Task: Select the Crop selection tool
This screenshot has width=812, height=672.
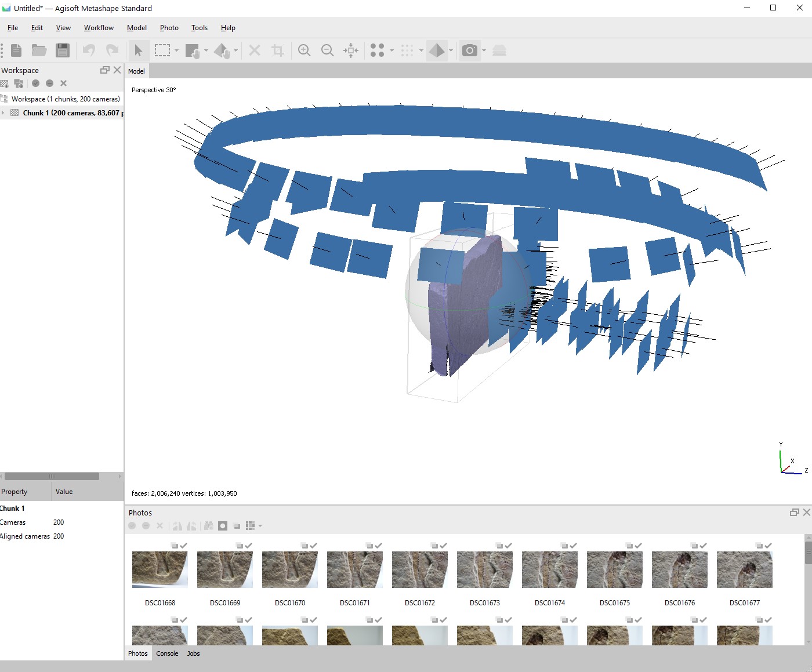Action: pyautogui.click(x=278, y=50)
